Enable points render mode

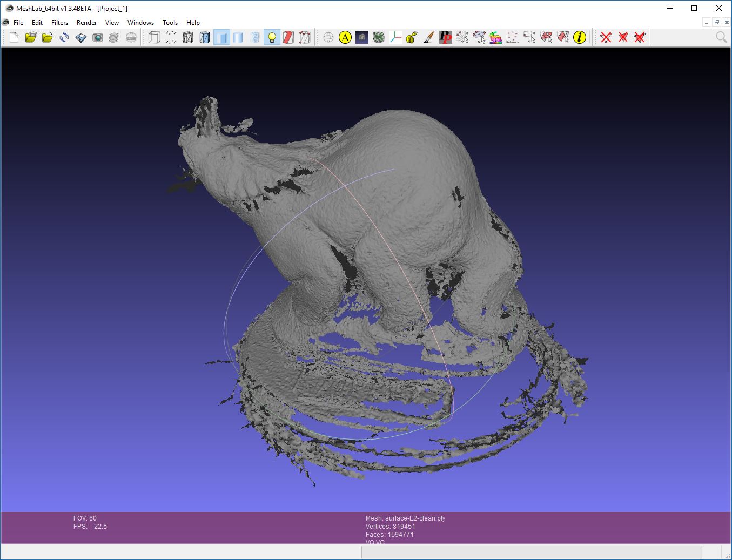171,37
